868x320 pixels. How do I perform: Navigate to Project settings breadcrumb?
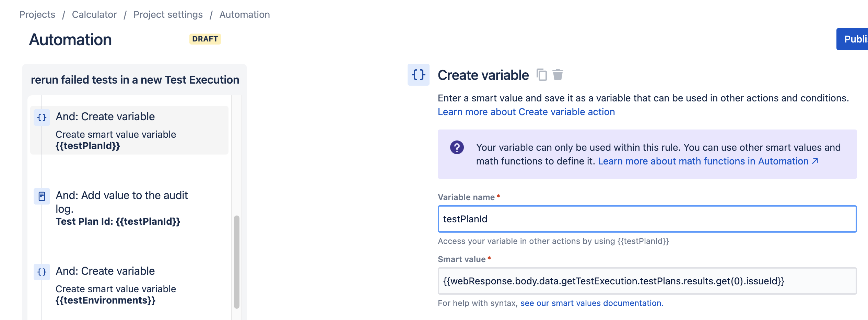pos(168,14)
